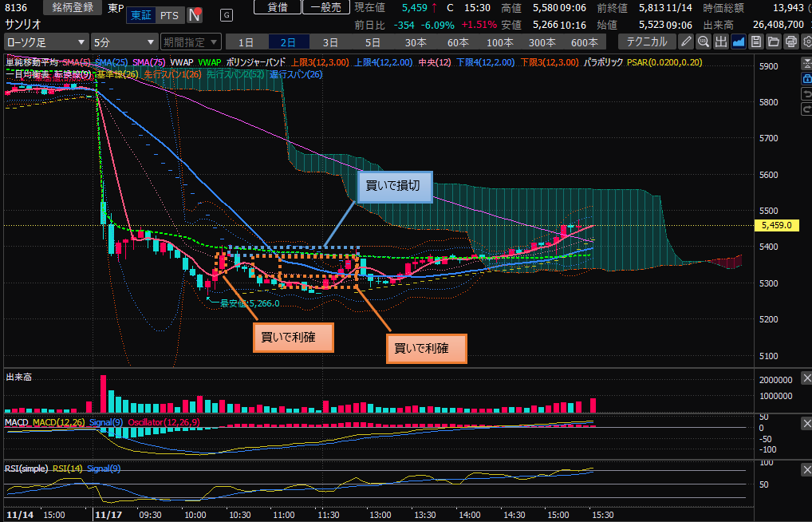This screenshot has height=522, width=812.
Task: Click the blue area chart icon
Action: [739, 42]
